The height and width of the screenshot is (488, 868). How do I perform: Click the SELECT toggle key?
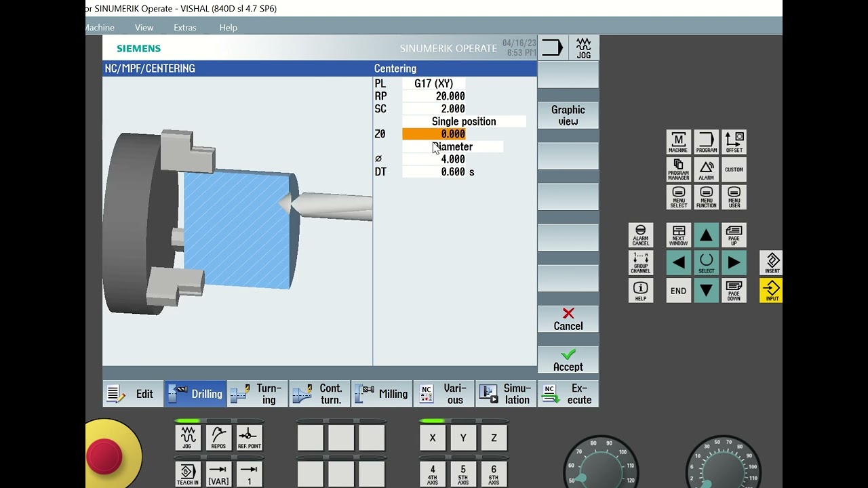[706, 263]
